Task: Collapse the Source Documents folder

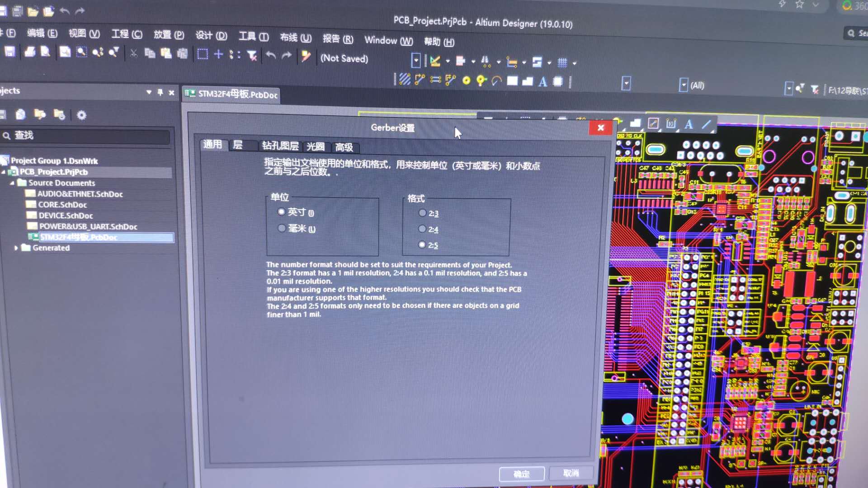Action: 12,183
